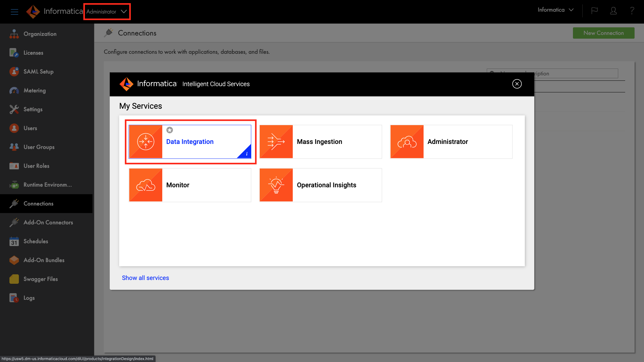Open the Informatica organization dropdown

click(x=556, y=10)
